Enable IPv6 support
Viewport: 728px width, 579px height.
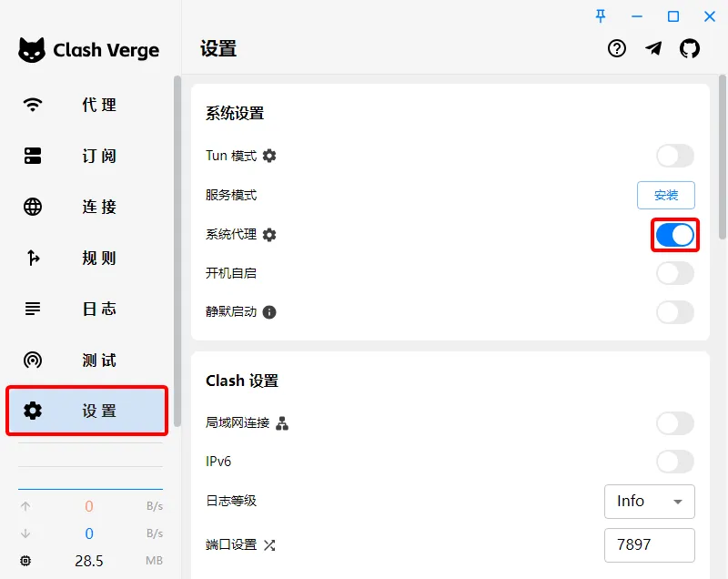pyautogui.click(x=674, y=462)
